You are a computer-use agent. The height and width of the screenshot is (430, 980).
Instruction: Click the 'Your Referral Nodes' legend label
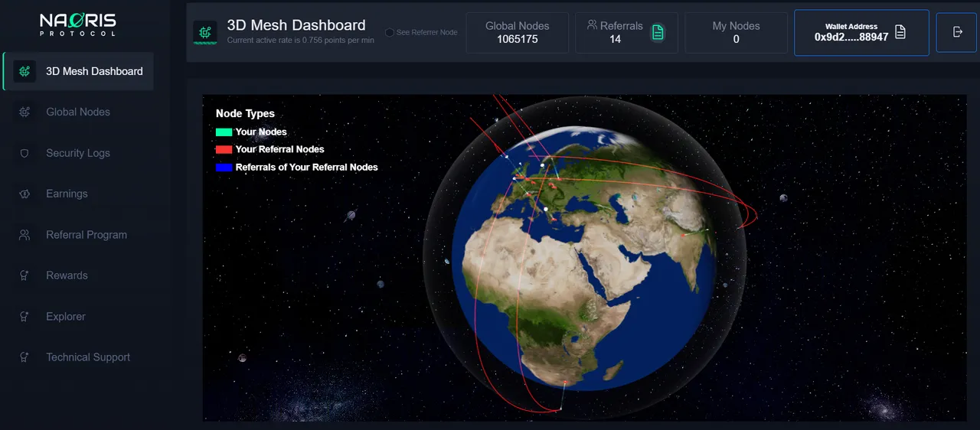pyautogui.click(x=279, y=150)
